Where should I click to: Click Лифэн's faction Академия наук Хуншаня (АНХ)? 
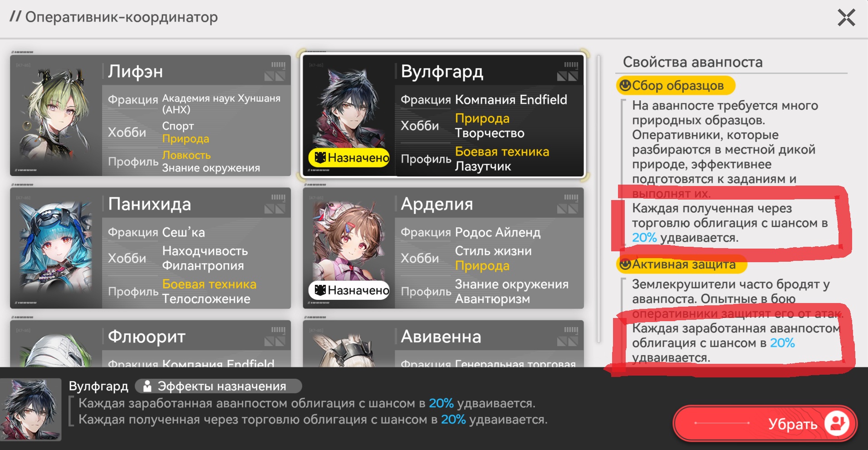(221, 104)
